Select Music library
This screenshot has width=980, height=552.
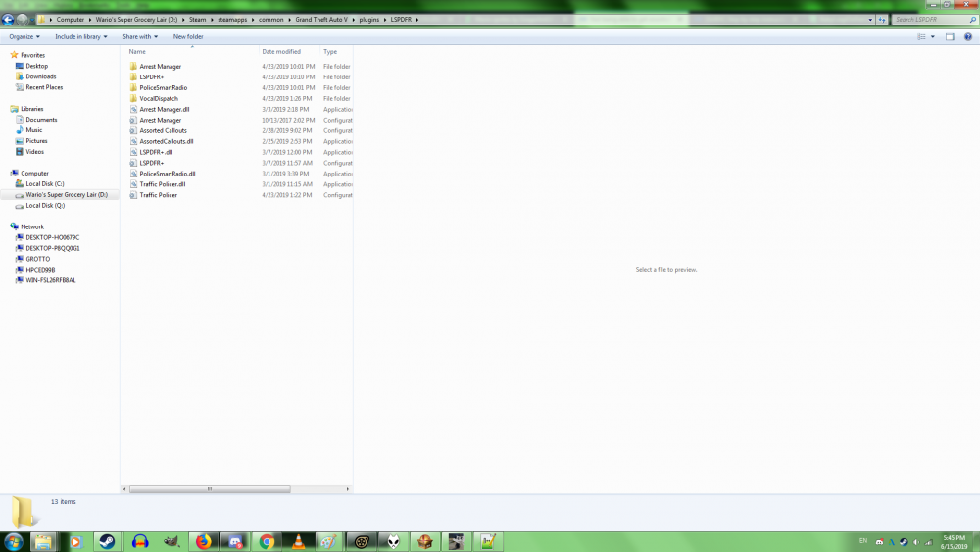click(33, 130)
